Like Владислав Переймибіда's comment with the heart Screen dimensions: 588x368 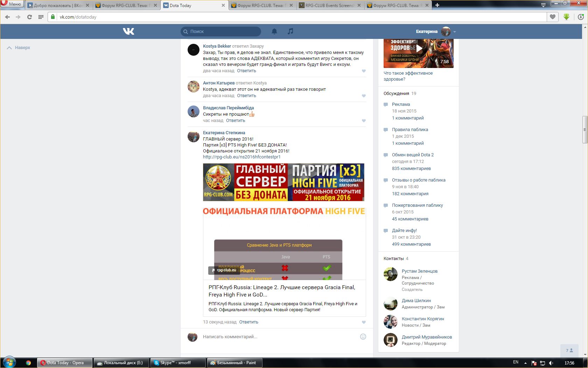click(x=364, y=121)
